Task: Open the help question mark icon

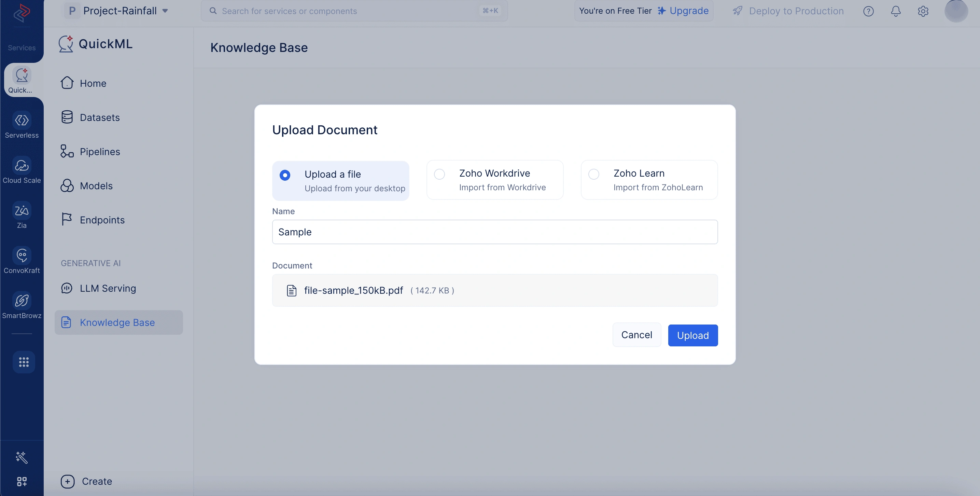Action: (x=868, y=11)
